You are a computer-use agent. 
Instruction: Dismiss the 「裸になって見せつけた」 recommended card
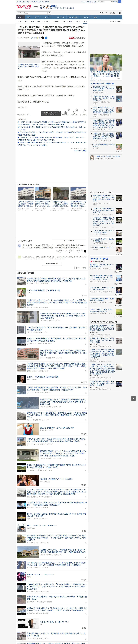pyautogui.click(x=33, y=210)
